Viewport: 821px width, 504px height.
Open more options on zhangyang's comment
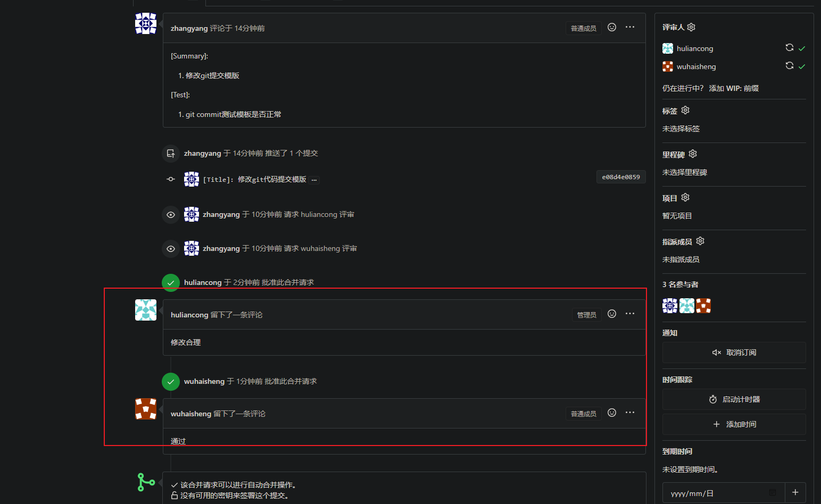630,27
